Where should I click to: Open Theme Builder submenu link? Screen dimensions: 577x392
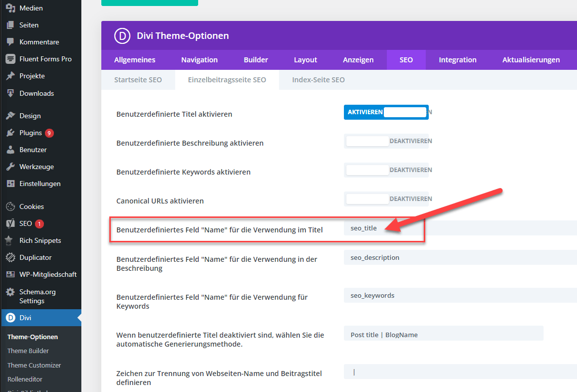[28, 351]
